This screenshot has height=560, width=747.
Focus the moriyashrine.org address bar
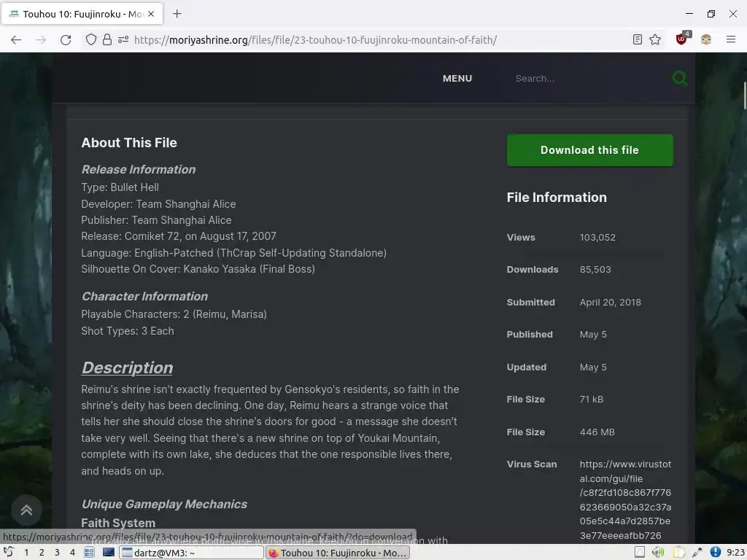pos(315,40)
